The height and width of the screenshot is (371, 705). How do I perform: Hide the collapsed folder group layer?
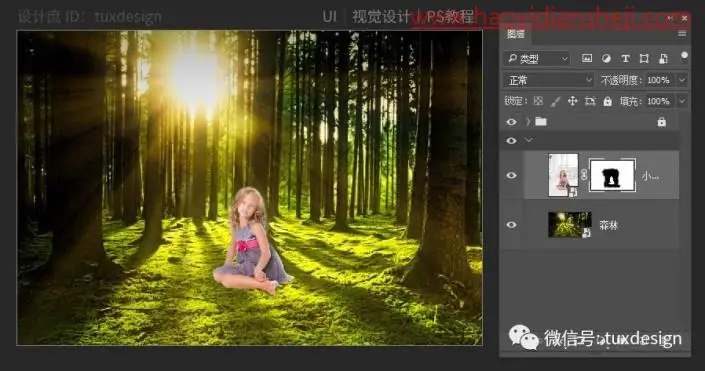511,122
